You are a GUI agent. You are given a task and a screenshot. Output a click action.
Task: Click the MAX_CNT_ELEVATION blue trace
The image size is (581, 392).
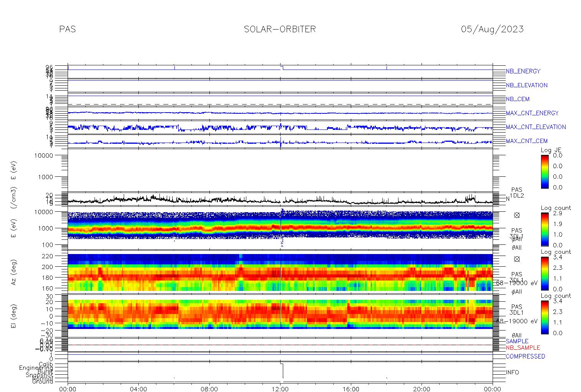(280, 128)
